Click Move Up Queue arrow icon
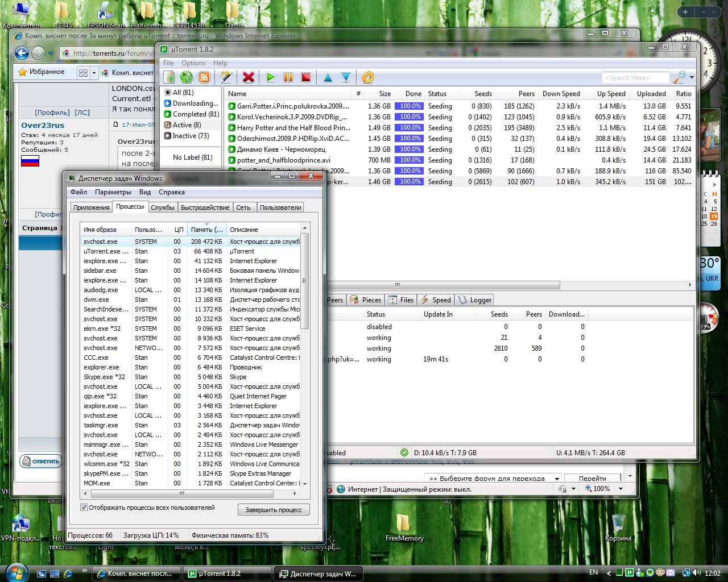The height and width of the screenshot is (582, 728). pyautogui.click(x=328, y=77)
